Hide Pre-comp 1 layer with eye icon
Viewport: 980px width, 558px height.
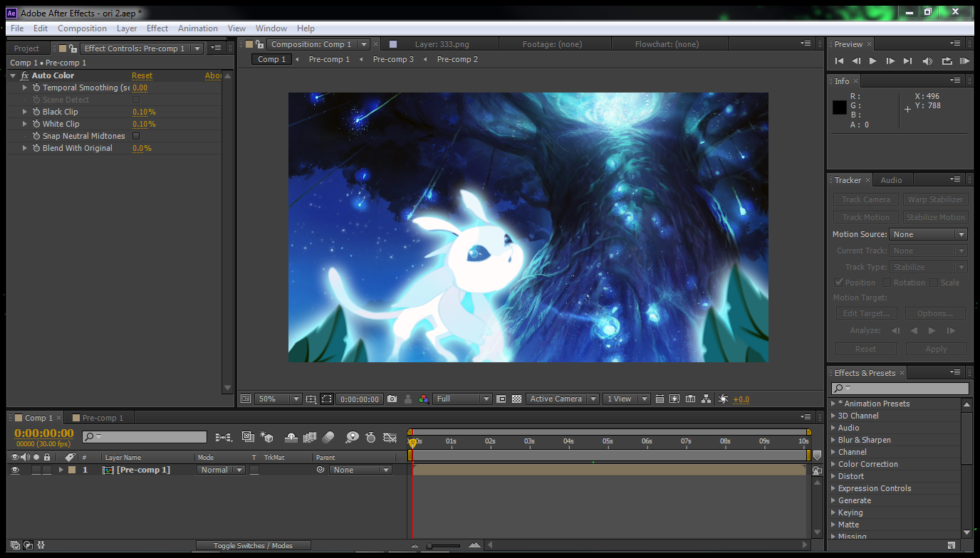coord(15,470)
